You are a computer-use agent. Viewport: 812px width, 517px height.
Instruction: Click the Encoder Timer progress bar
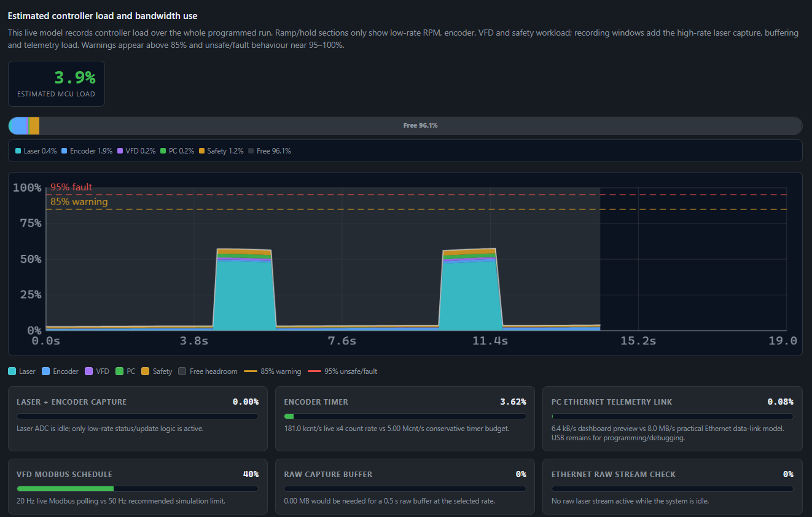(405, 417)
